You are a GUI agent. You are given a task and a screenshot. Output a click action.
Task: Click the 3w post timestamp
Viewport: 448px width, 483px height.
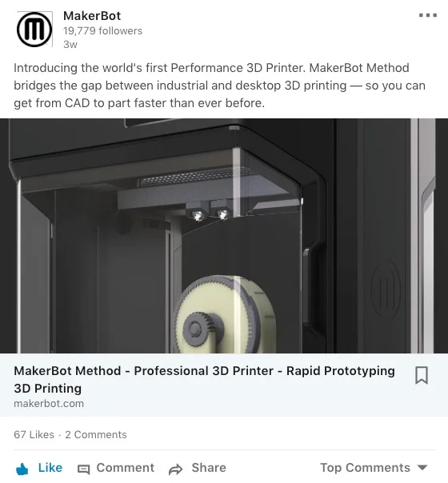pos(70,45)
